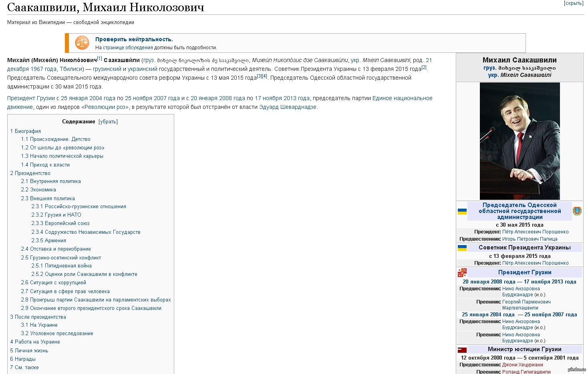Open section 6 Награды
Screen dimensions: 588x374
(23, 359)
